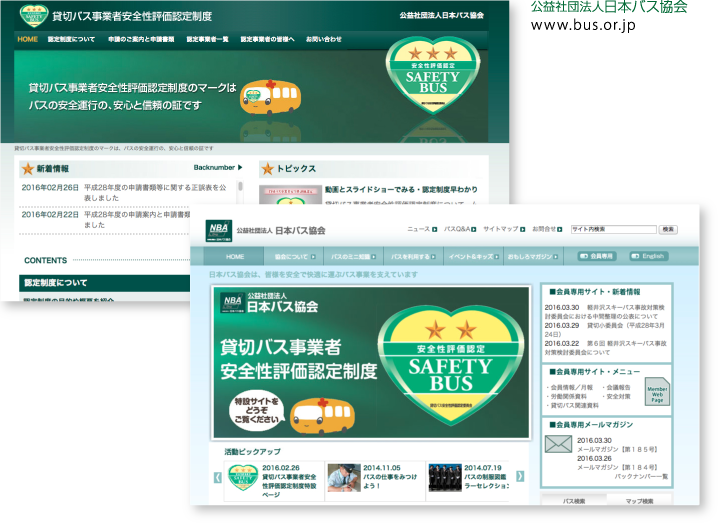
Task: Open the 2016.02.26 pickup thumbnail
Action: click(x=243, y=477)
